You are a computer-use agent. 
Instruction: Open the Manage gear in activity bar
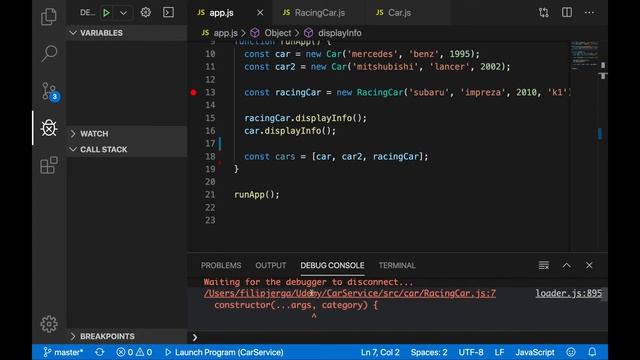(49, 324)
